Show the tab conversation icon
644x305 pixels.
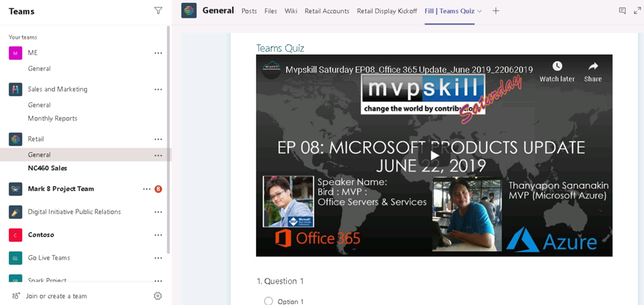click(622, 11)
